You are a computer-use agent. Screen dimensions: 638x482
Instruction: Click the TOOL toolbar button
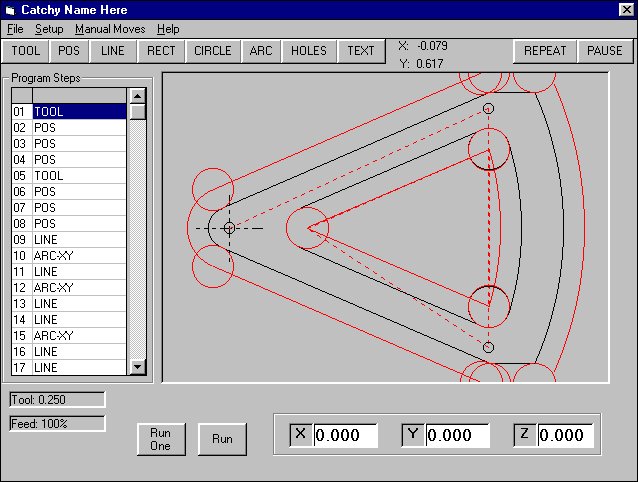click(x=25, y=51)
